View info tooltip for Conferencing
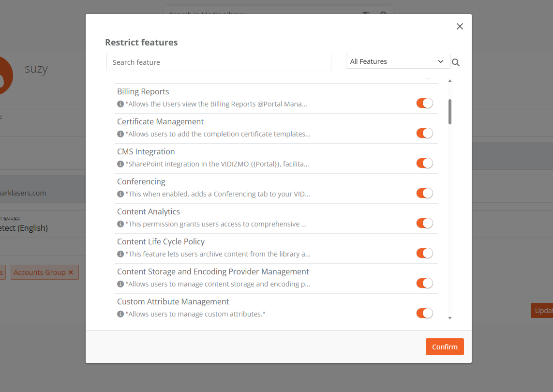 120,194
